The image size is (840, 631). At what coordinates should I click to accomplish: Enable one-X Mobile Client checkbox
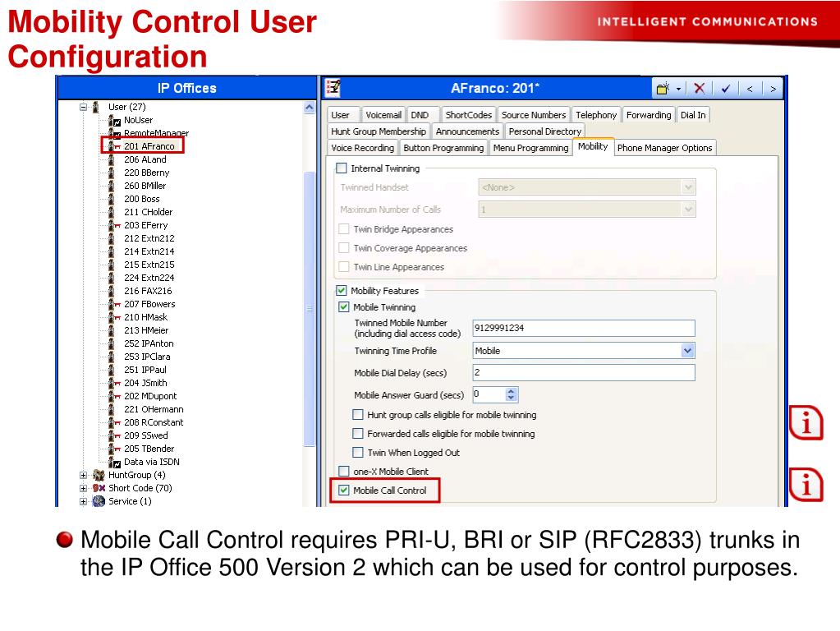344,472
